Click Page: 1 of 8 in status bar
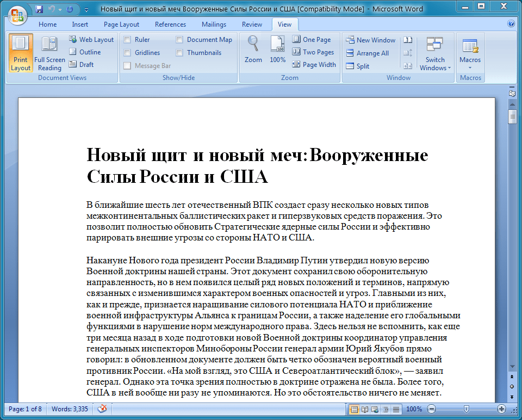The height and width of the screenshot is (420, 522). [x=26, y=409]
